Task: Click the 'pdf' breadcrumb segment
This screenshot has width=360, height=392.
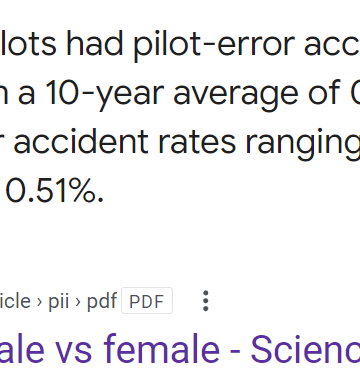Action: [102, 301]
